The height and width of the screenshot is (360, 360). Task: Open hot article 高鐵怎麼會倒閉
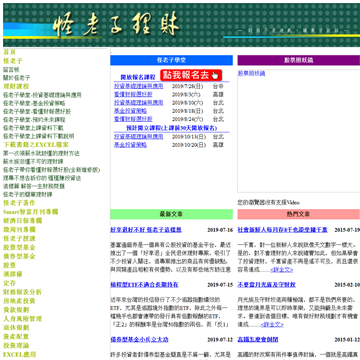tap(258, 340)
